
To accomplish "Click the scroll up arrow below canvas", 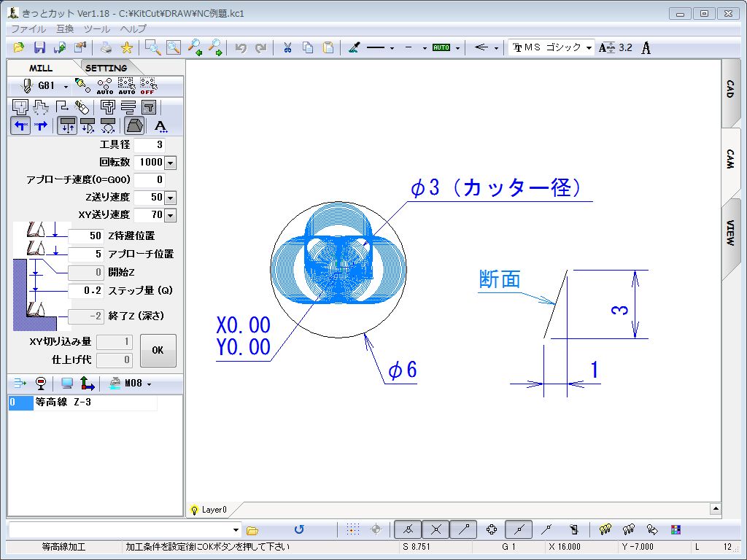I will tap(715, 509).
